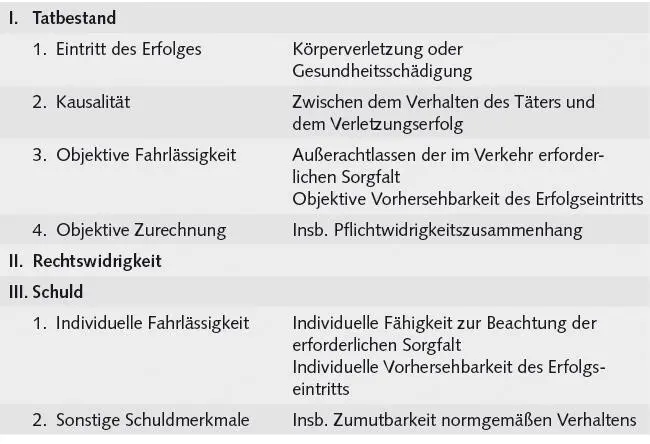Click the "I. Tatbestand" heading
The image size is (650, 444).
pyautogui.click(x=67, y=18)
